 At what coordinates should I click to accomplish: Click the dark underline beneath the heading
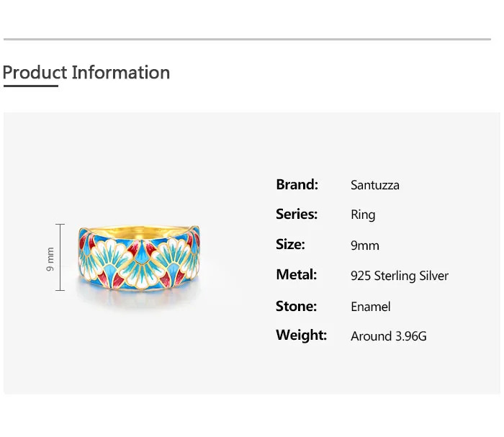(x=30, y=86)
